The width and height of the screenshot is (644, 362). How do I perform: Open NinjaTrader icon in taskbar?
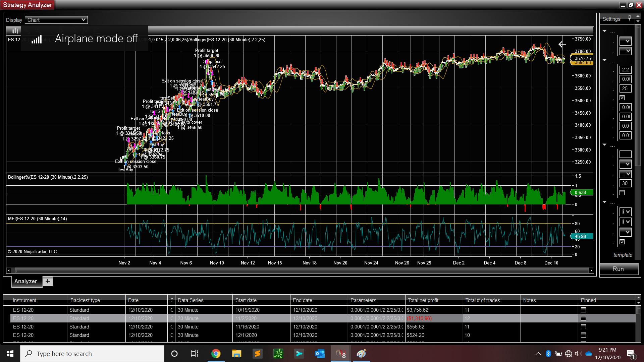coord(341,354)
